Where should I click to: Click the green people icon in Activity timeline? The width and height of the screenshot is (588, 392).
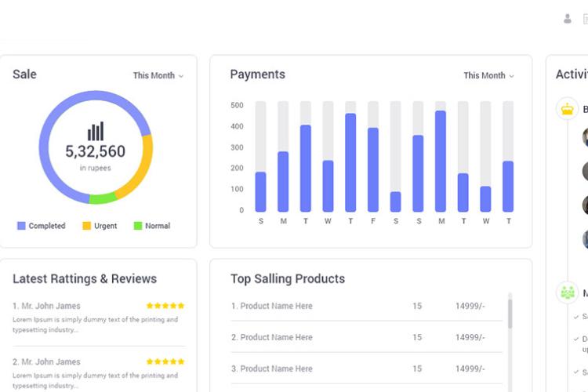[568, 292]
